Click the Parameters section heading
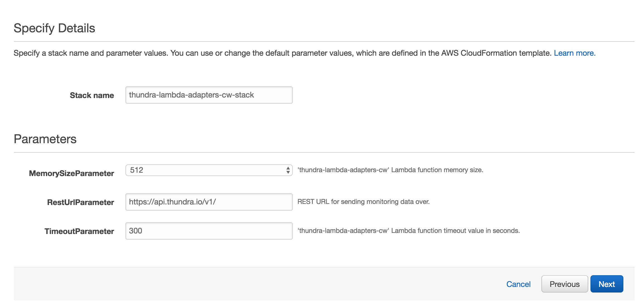The image size is (644, 307). click(45, 139)
